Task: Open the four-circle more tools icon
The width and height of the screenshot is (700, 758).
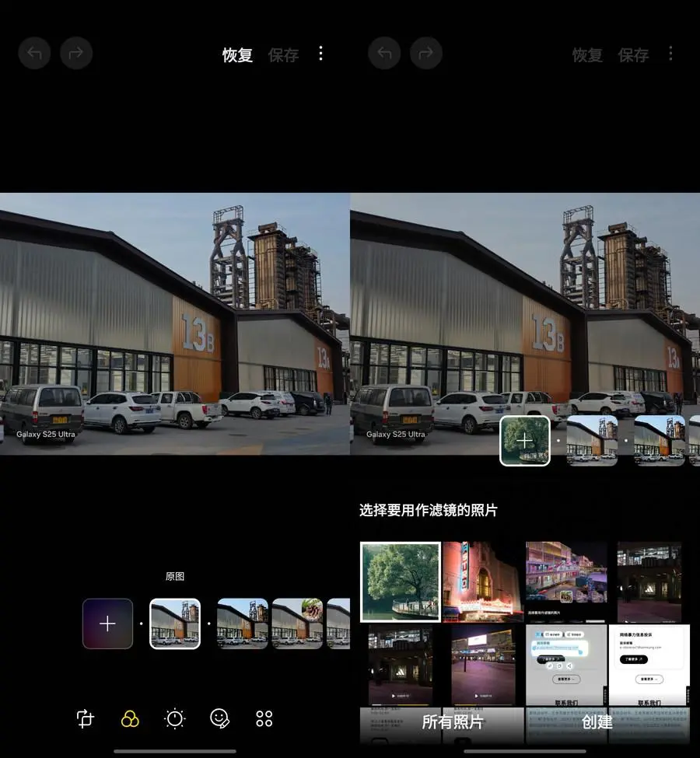Action: [x=264, y=718]
